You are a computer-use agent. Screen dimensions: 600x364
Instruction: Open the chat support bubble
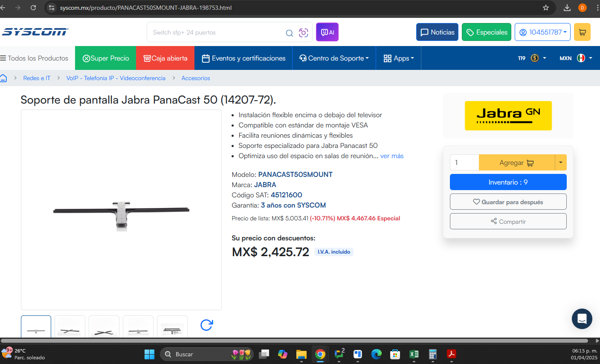582,319
